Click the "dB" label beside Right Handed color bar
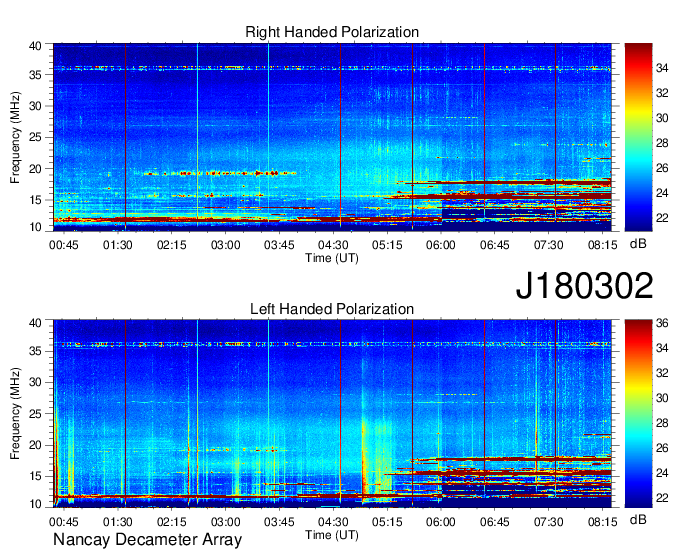This screenshot has height=552, width=680. (638, 244)
